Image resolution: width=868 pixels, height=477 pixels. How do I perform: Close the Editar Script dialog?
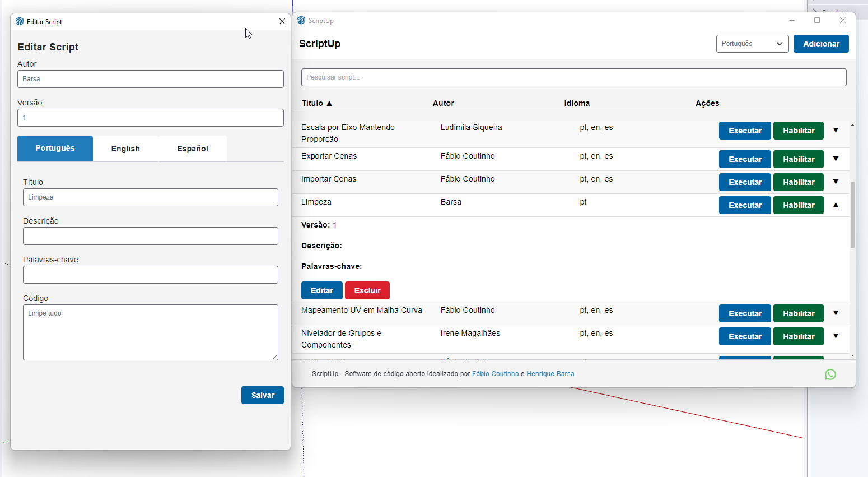point(282,21)
